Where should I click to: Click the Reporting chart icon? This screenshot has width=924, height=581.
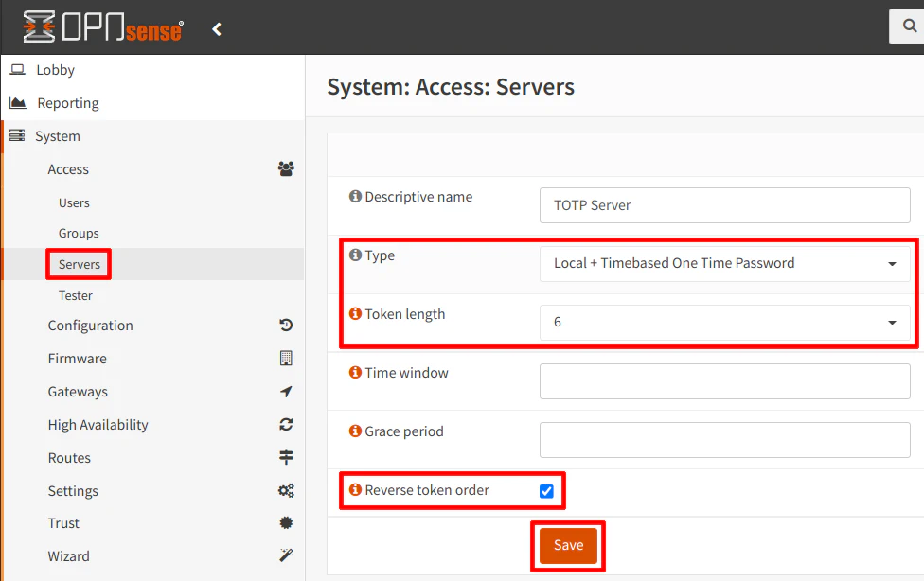pos(18,103)
